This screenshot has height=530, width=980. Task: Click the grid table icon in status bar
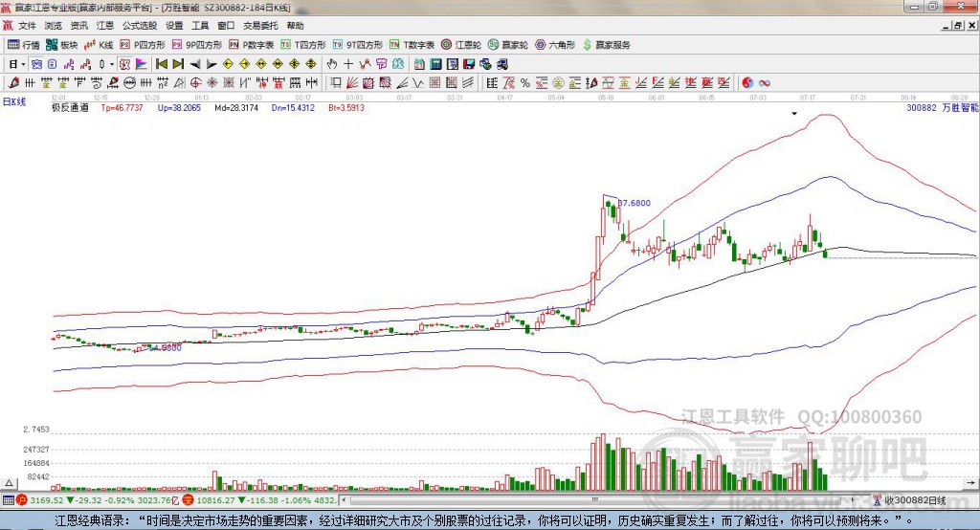(8, 500)
